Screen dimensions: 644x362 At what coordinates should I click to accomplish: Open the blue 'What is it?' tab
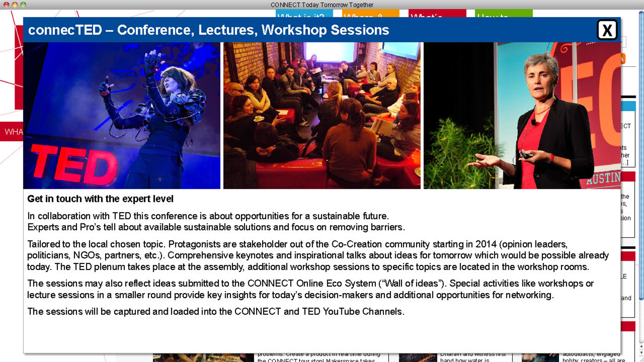pos(304,14)
